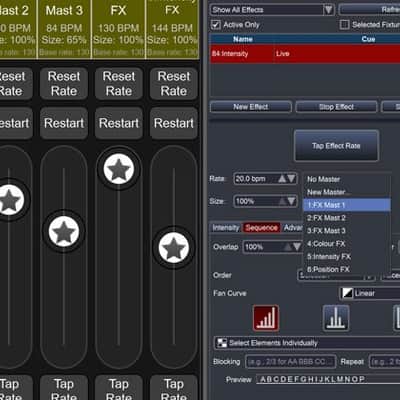Viewport: 400px width, 400px height.
Task: Decrease Overlap with the down arrow
Action: pyautogui.click(x=297, y=247)
